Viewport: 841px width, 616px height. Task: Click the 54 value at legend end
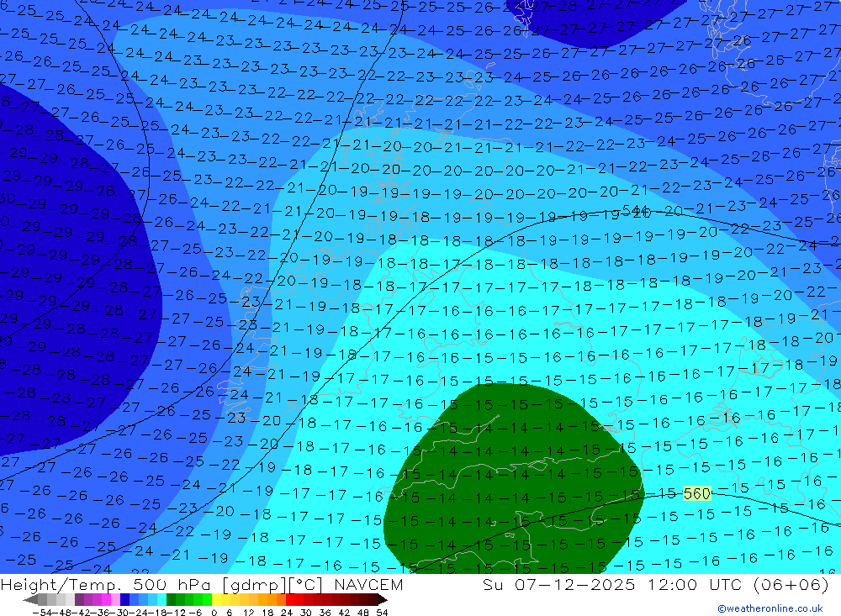[x=382, y=613]
